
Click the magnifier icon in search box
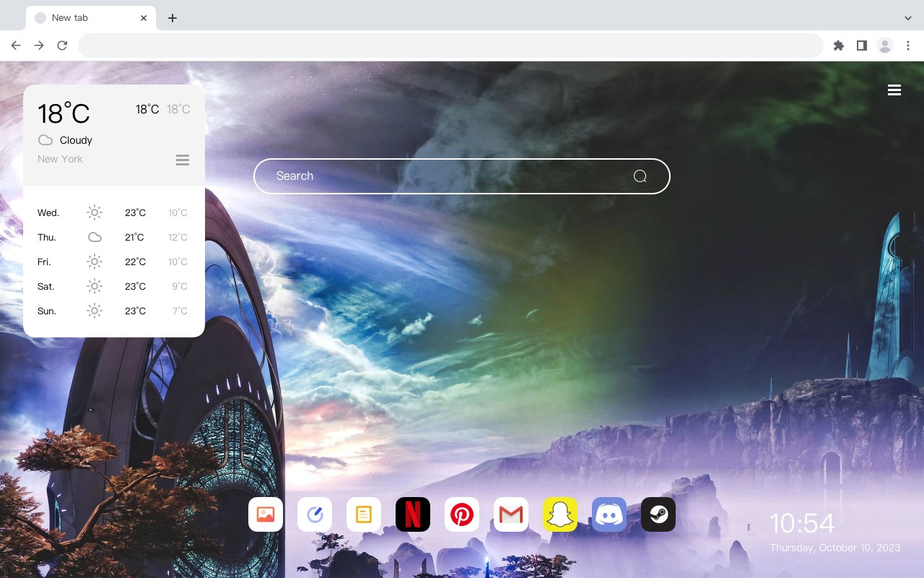(x=640, y=176)
